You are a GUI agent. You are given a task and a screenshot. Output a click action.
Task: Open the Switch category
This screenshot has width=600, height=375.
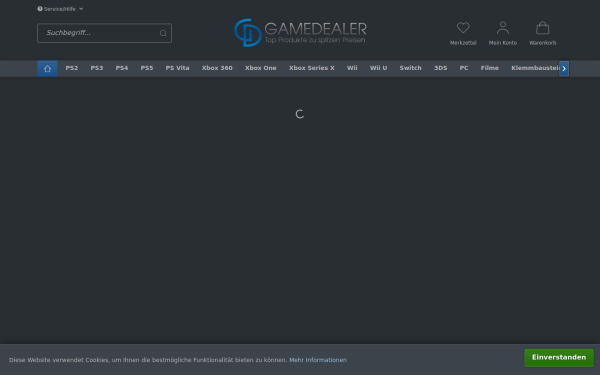[411, 68]
